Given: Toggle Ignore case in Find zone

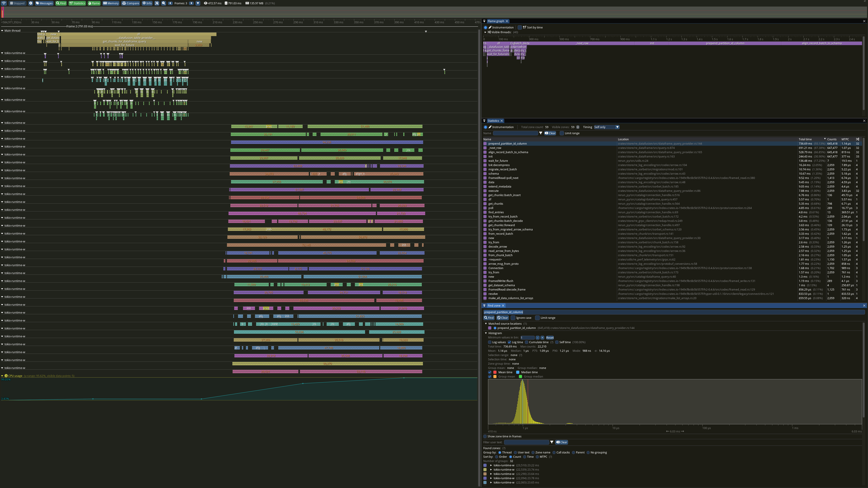Looking at the screenshot, I should pos(513,318).
